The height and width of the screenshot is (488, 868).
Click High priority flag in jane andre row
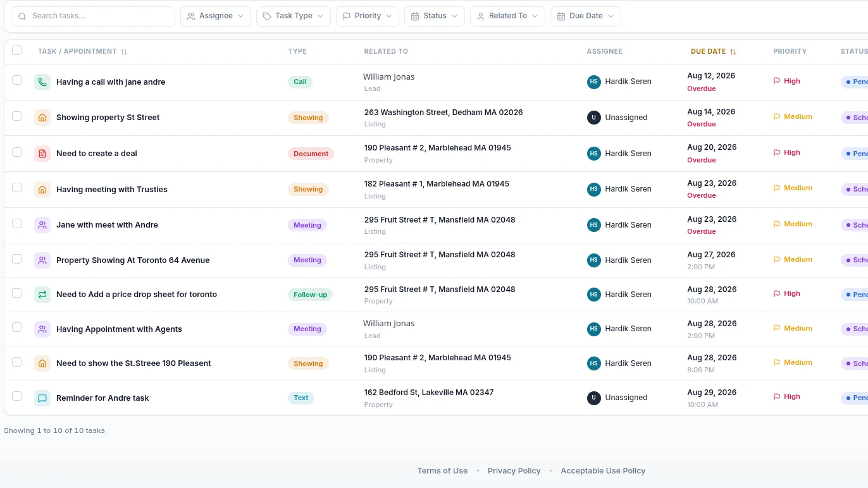point(777,81)
